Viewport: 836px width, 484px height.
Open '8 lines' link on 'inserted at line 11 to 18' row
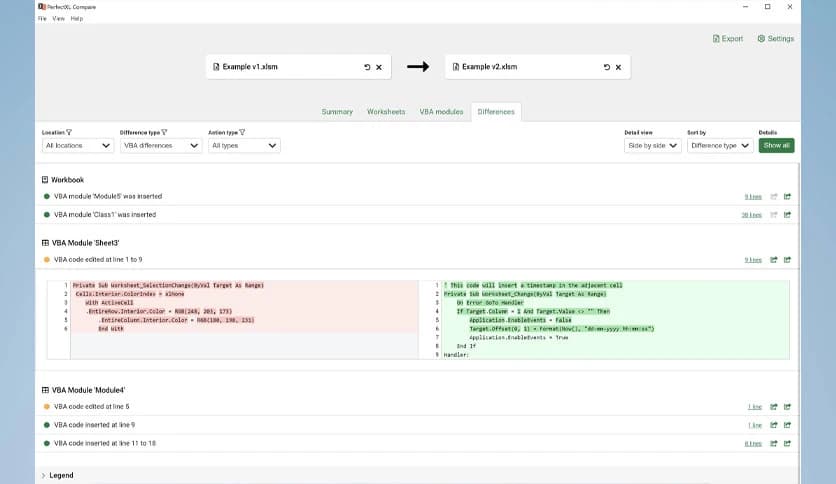753,443
